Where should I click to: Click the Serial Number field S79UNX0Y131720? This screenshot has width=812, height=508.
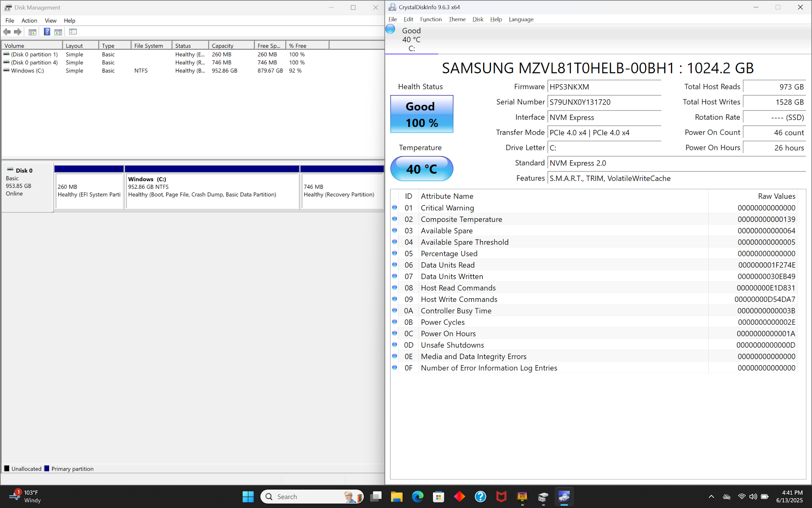[x=604, y=102]
